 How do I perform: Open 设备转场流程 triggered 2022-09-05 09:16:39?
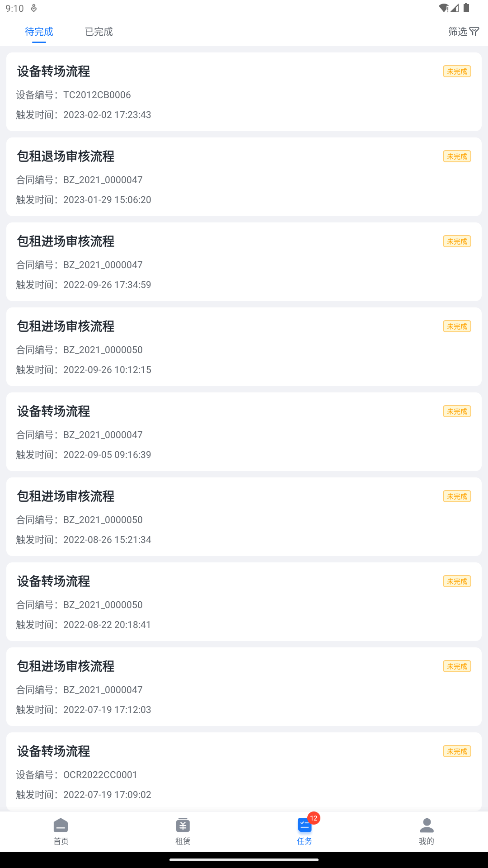(x=244, y=432)
